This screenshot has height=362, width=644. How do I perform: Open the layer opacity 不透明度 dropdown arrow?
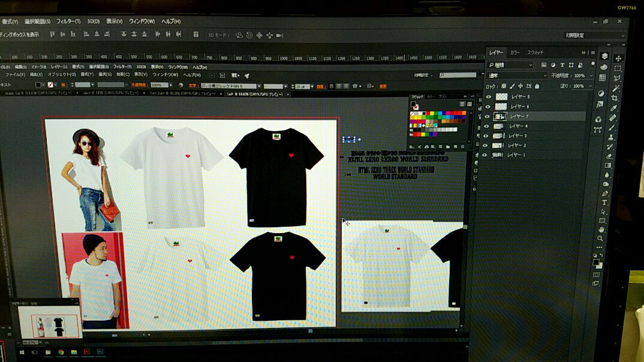(591, 76)
